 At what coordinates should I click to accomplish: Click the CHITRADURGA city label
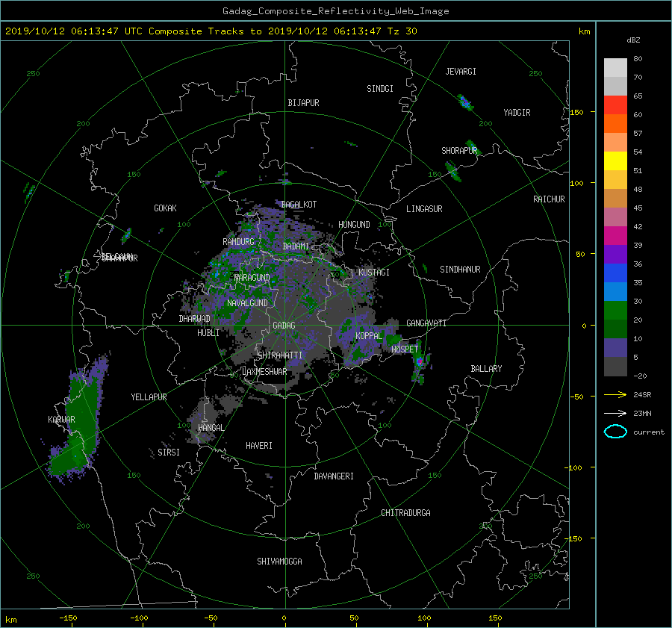pos(405,513)
